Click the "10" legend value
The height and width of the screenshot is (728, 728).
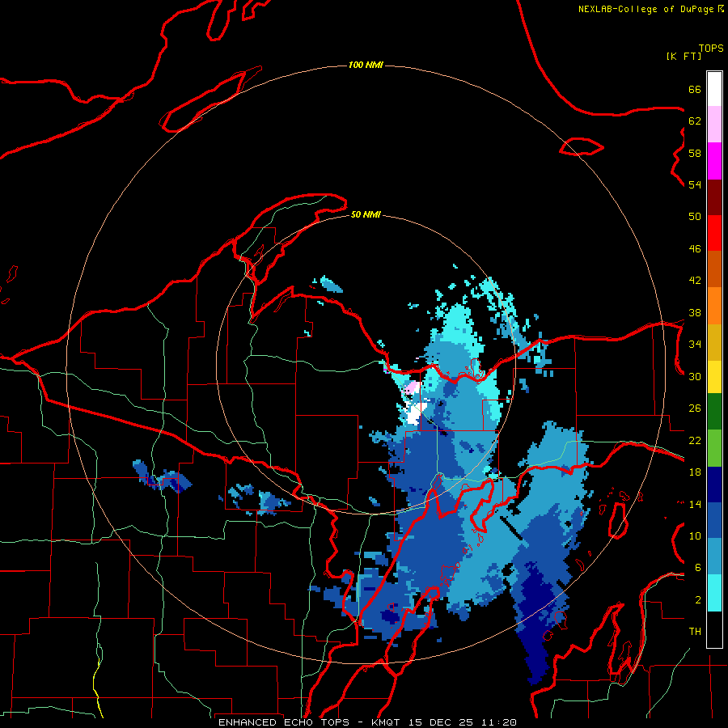click(695, 536)
